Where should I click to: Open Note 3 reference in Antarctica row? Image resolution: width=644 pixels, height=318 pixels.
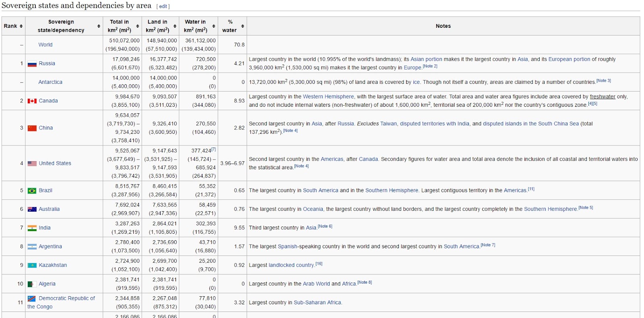tap(604, 81)
